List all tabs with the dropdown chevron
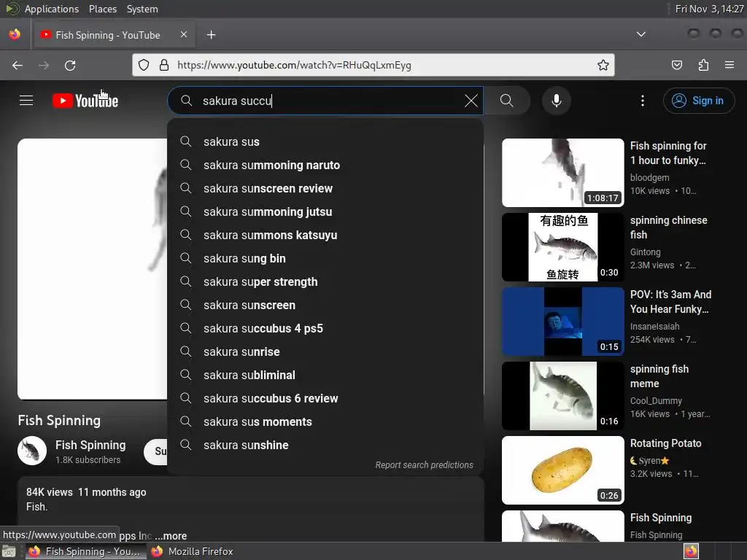 [x=641, y=34]
